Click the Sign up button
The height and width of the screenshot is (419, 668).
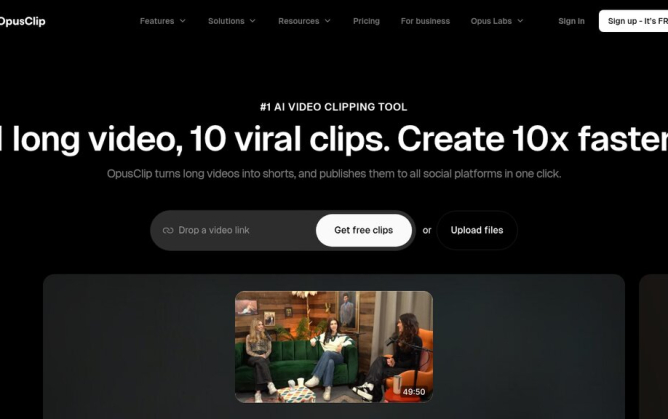tap(633, 21)
